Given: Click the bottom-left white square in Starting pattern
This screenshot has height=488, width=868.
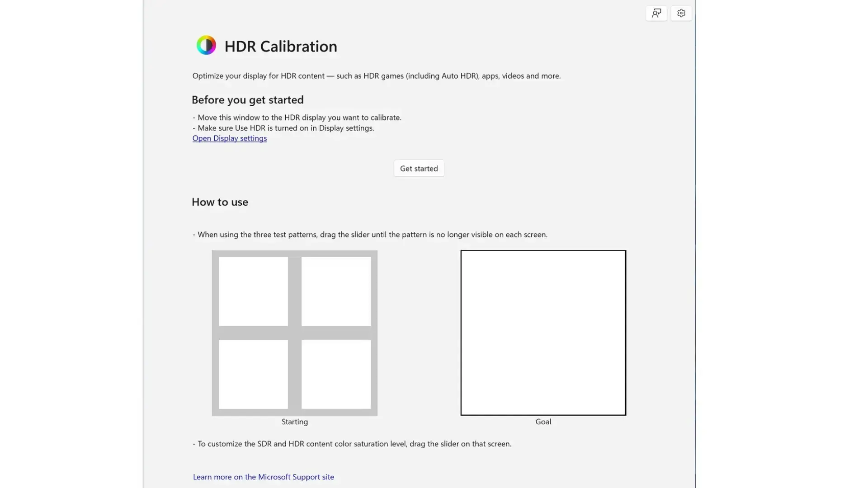Looking at the screenshot, I should 253,375.
